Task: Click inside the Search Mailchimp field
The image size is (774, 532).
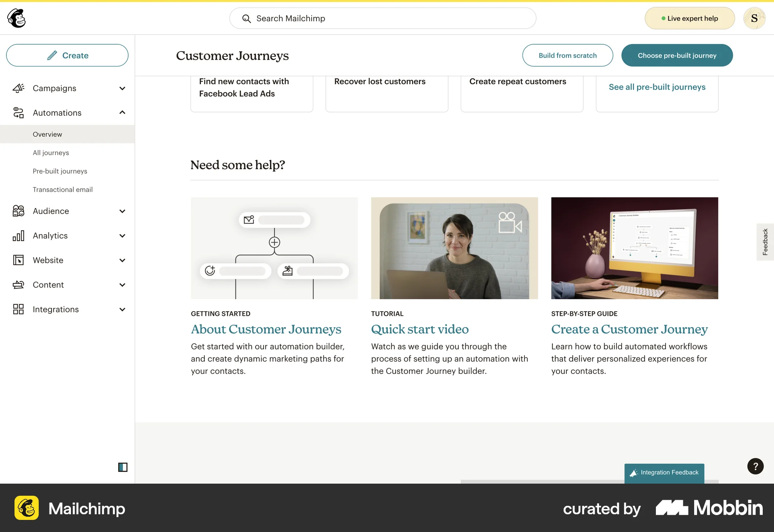Action: pyautogui.click(x=383, y=18)
